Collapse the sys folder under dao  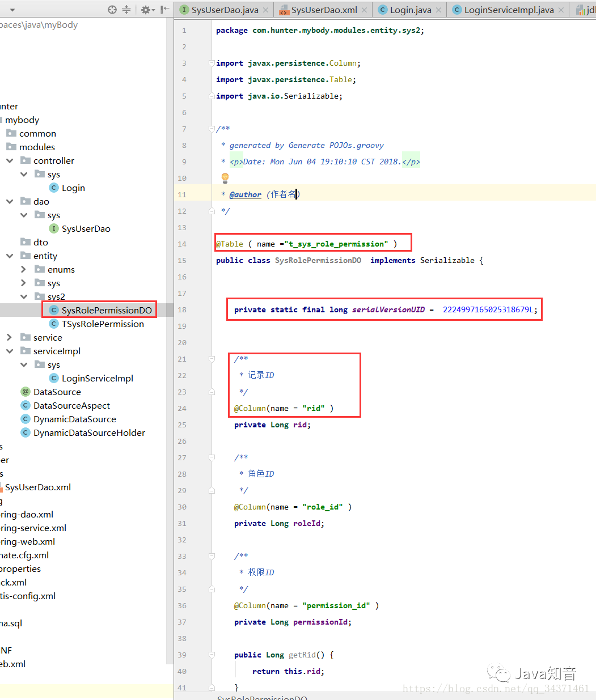(x=24, y=215)
